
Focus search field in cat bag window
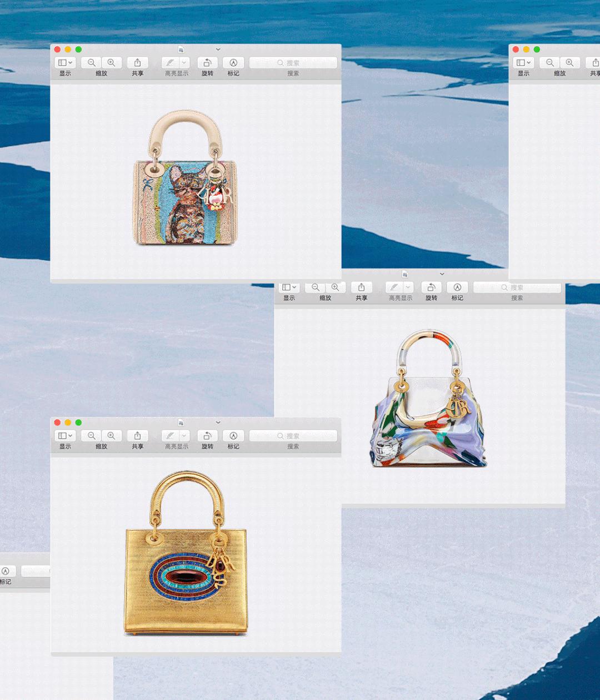click(x=293, y=63)
